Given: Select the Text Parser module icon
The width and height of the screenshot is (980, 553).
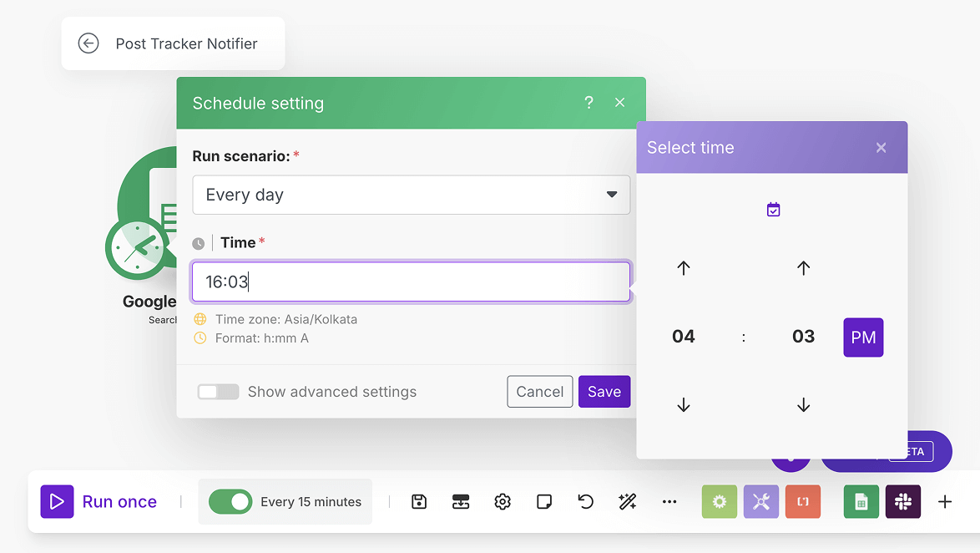Looking at the screenshot, I should point(803,501).
